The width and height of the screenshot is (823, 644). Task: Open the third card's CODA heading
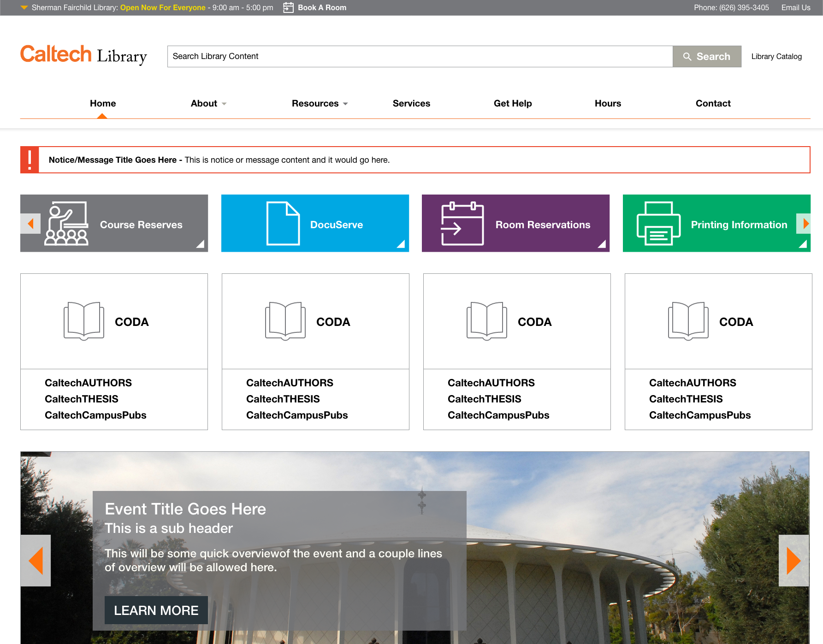coord(534,322)
